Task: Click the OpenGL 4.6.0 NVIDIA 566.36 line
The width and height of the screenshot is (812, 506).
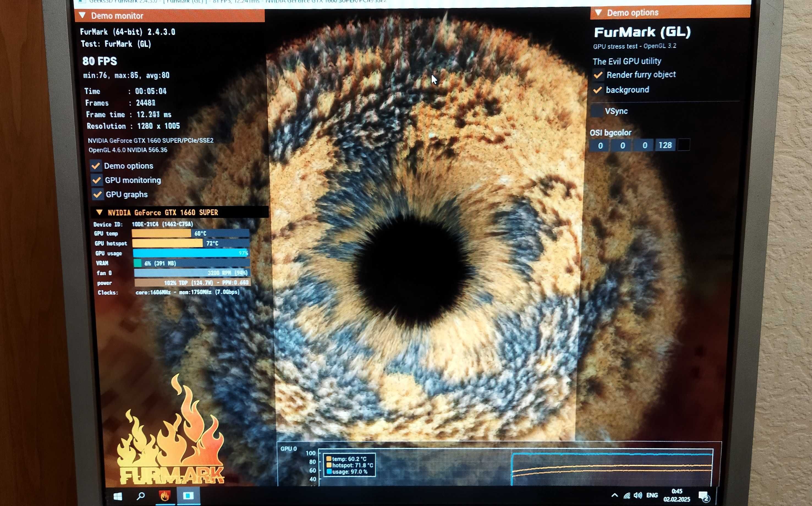Action: tap(128, 150)
